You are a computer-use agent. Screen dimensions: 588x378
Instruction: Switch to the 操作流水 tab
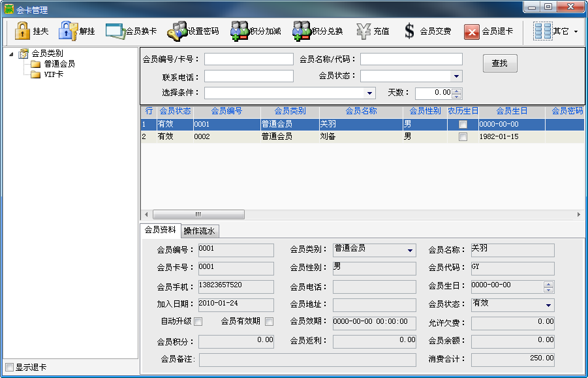pos(200,231)
